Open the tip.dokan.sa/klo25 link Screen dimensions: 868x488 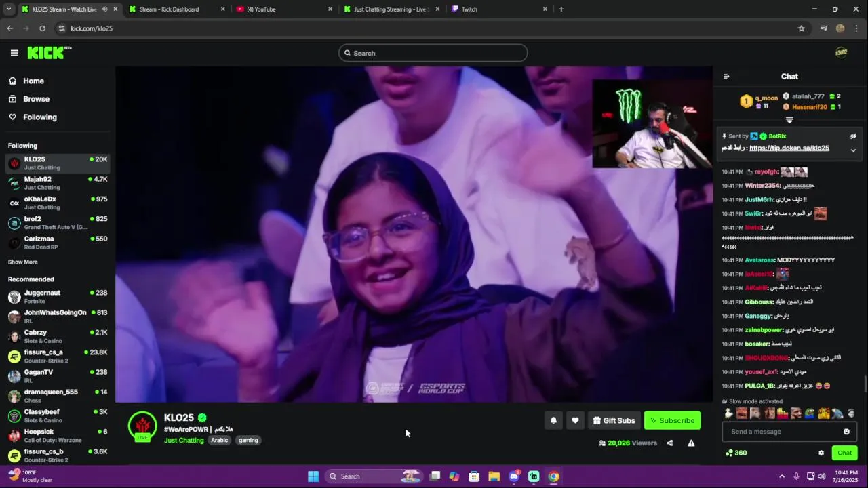click(x=789, y=148)
